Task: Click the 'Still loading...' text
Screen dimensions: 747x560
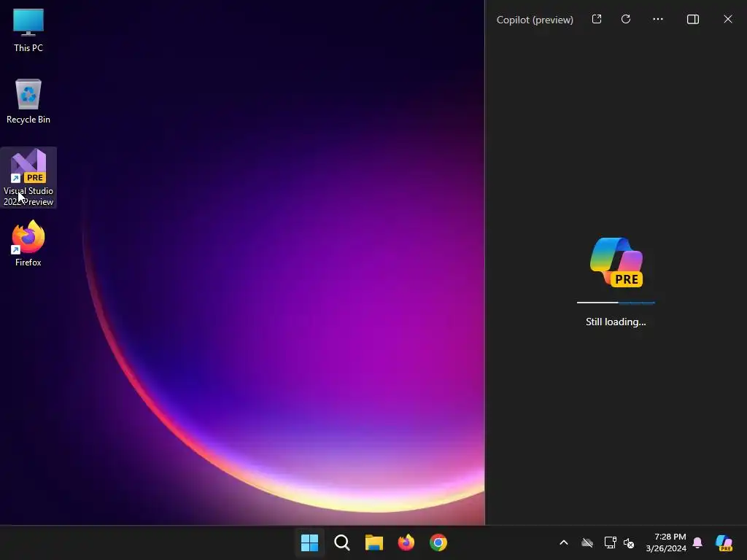Action: coord(616,322)
